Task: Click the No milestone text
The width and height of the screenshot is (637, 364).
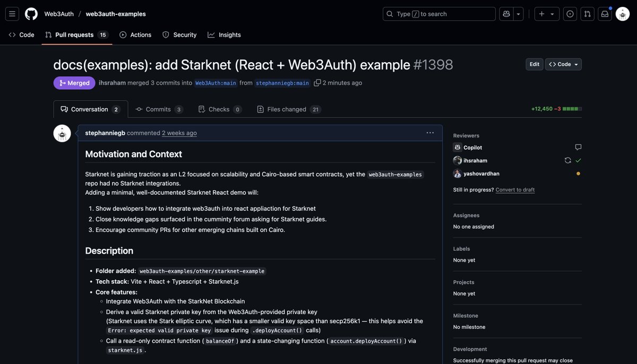Action: [x=469, y=327]
